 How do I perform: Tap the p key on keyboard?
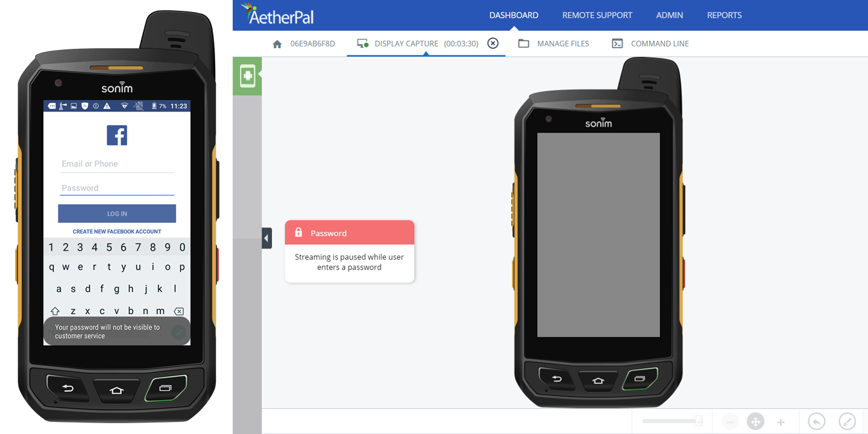[182, 267]
